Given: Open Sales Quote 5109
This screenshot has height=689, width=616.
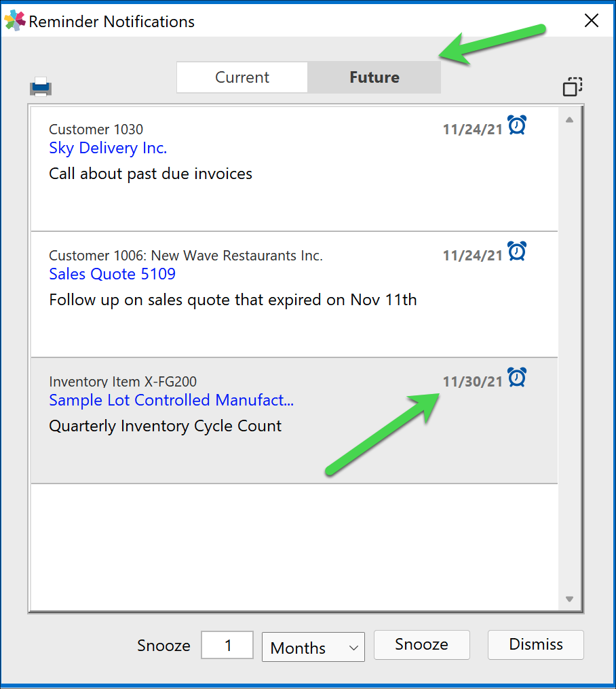Looking at the screenshot, I should tap(112, 274).
